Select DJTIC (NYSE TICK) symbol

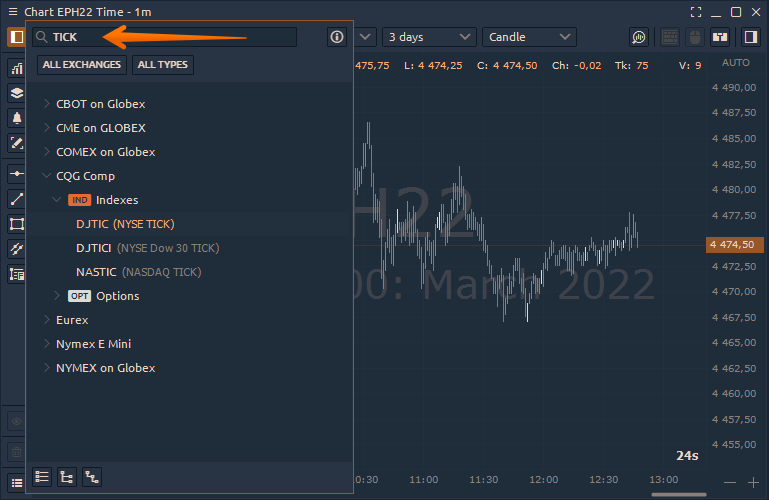(124, 224)
